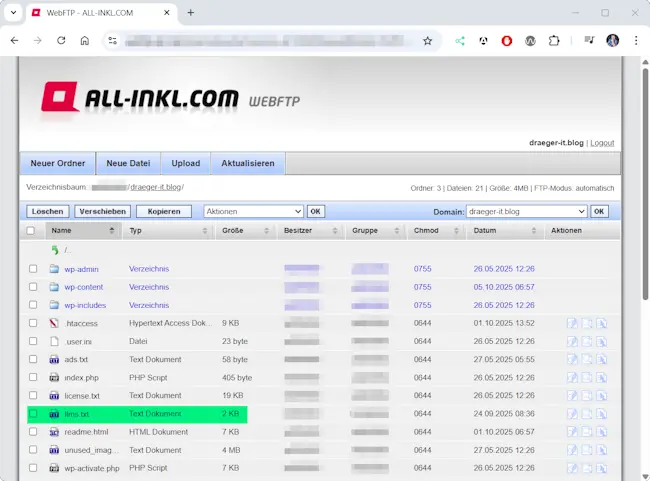Image resolution: width=650 pixels, height=481 pixels.
Task: Click the Kopieren button
Action: pyautogui.click(x=164, y=211)
